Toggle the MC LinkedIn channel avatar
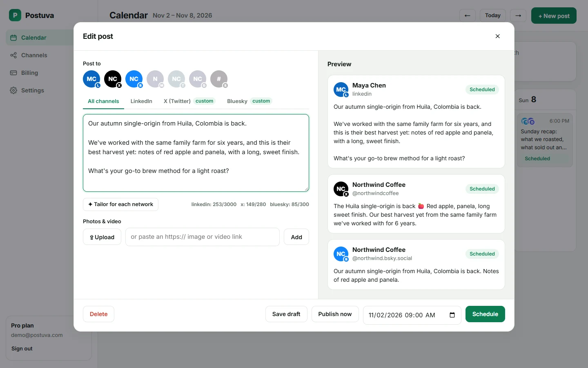 click(x=91, y=79)
